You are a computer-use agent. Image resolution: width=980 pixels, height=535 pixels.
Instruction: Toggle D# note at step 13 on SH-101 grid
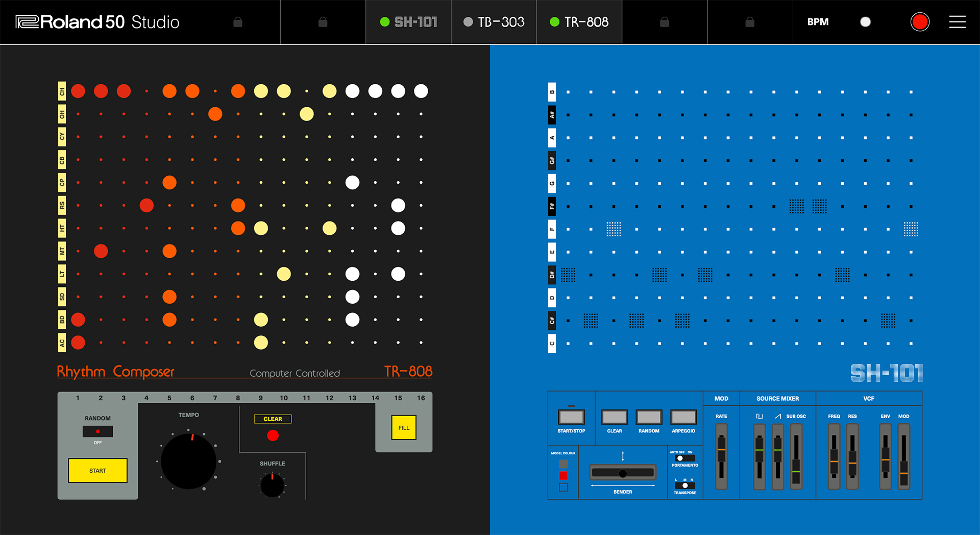tap(842, 275)
